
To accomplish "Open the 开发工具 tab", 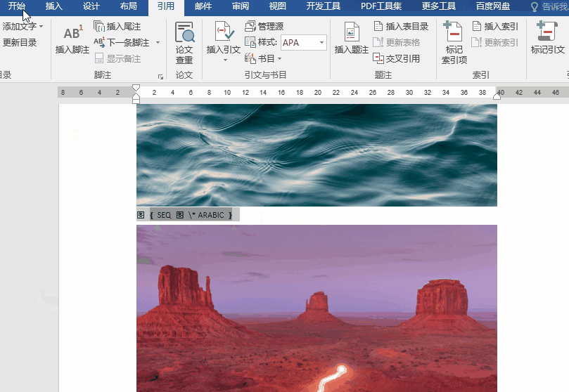I will 324,6.
